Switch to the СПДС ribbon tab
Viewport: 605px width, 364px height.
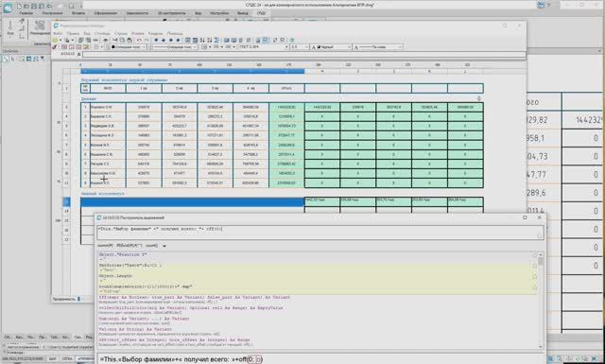click(x=261, y=13)
